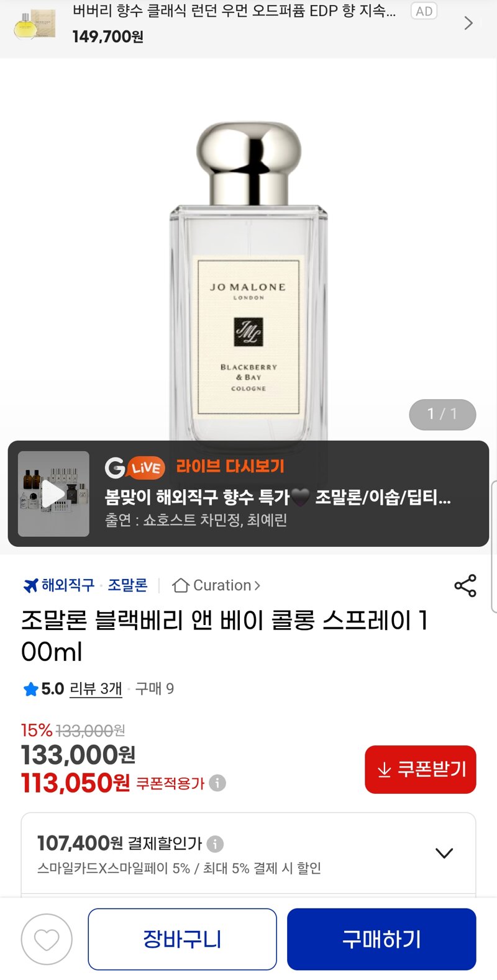Tap the Curation home icon
The image size is (497, 980).
181,585
